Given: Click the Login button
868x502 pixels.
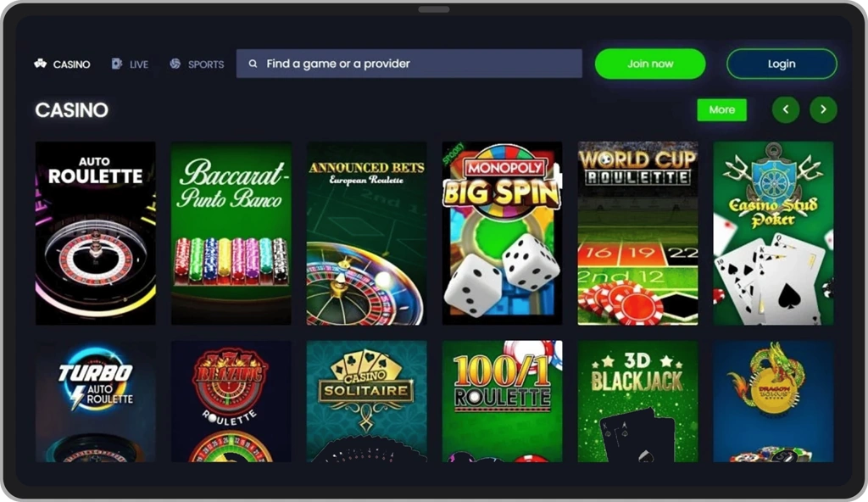Looking at the screenshot, I should [x=782, y=64].
